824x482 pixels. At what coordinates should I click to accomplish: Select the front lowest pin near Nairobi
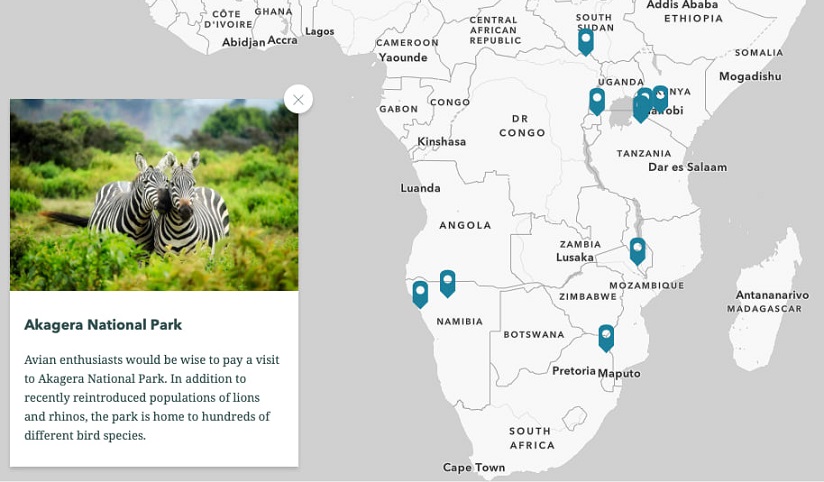[x=641, y=109]
